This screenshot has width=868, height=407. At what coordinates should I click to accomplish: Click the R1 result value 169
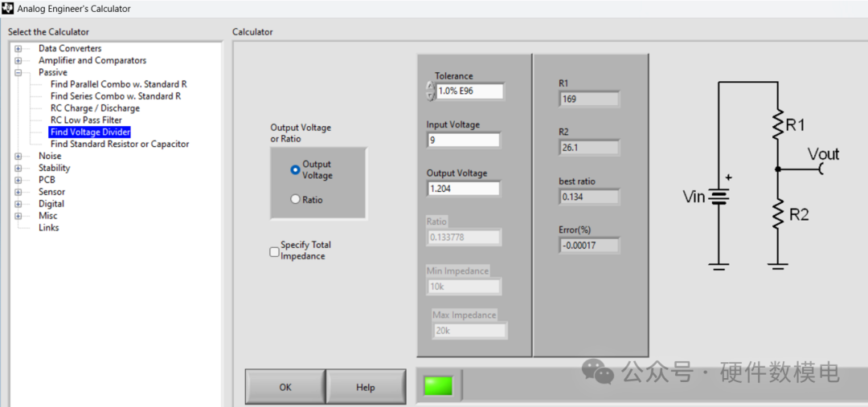(589, 100)
